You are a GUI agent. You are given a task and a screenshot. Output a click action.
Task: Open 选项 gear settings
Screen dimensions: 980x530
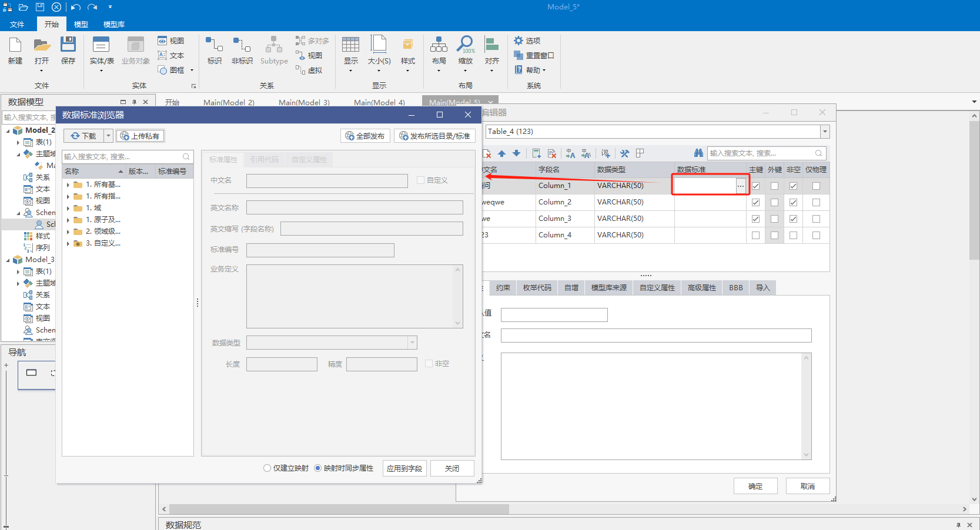click(527, 41)
